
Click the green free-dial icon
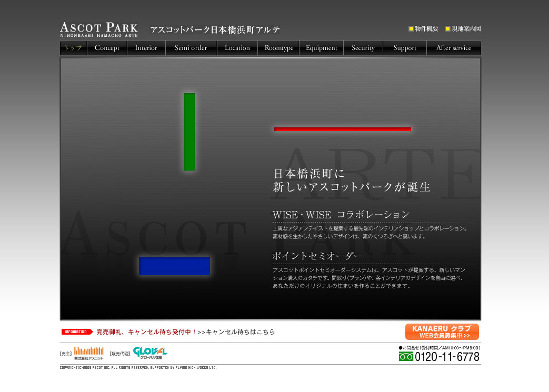point(406,357)
